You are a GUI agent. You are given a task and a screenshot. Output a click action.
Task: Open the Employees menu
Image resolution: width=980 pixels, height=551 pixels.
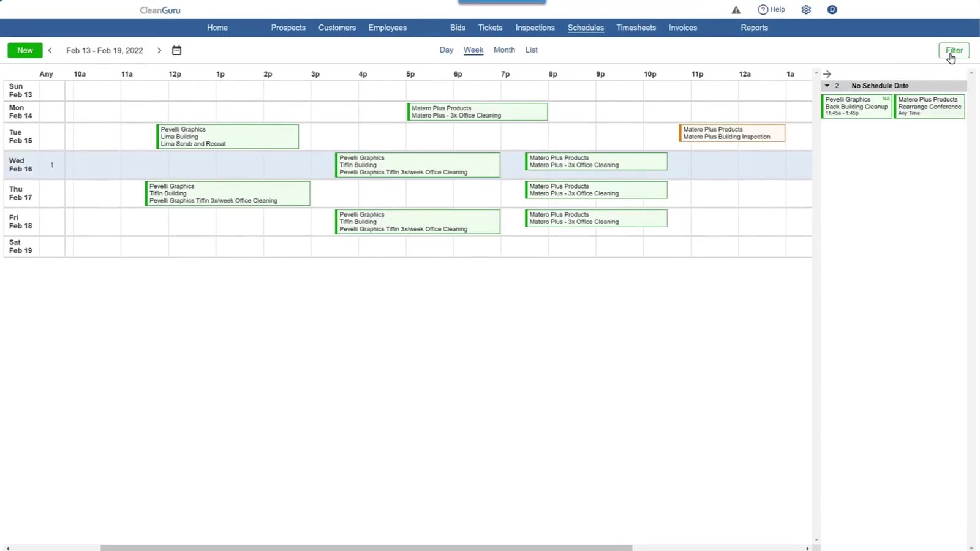[388, 28]
